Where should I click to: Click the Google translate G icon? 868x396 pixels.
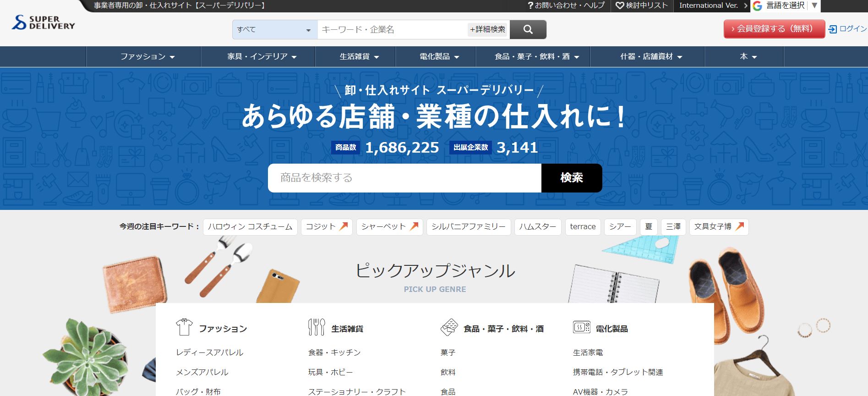pyautogui.click(x=757, y=5)
